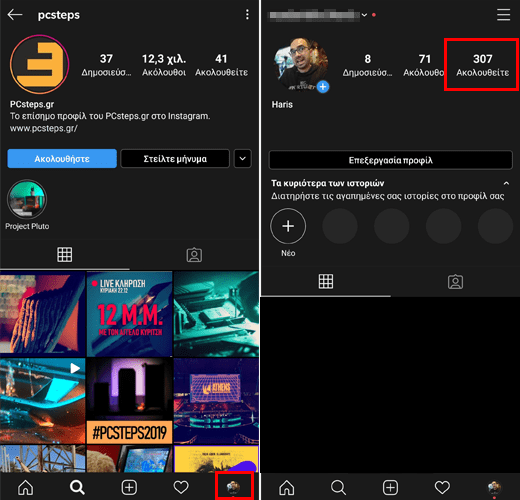Open Haris profile picture
Viewport: 520px width, 500px height.
click(x=301, y=64)
